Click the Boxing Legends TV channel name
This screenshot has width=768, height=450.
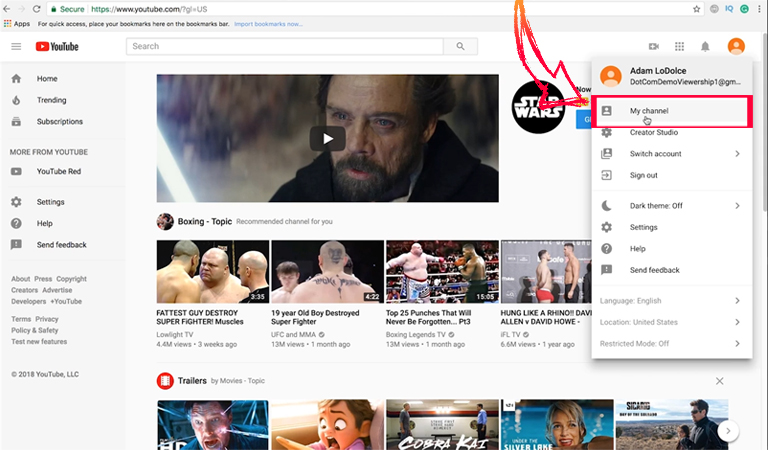(x=416, y=334)
